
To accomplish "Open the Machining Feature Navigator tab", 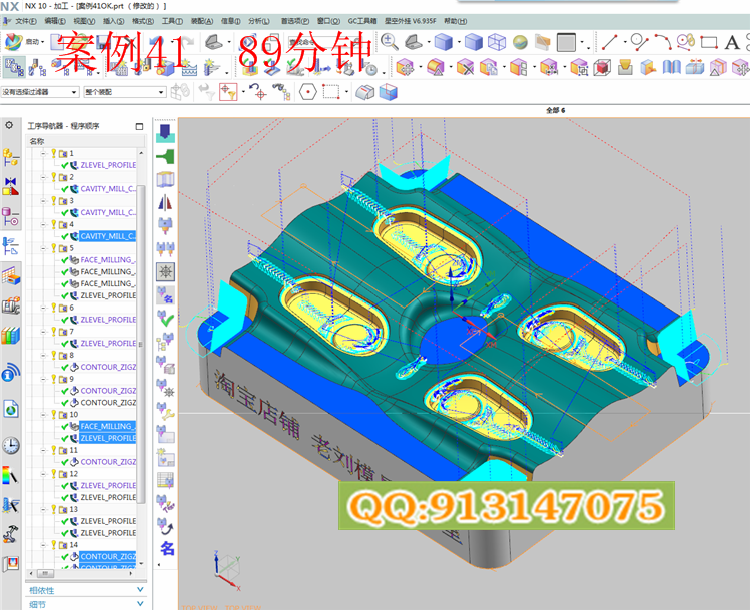I will point(11,276).
